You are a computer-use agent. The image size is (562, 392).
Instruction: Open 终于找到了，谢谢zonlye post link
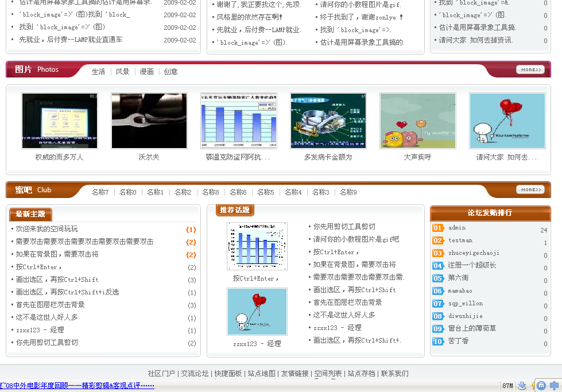coord(361,17)
